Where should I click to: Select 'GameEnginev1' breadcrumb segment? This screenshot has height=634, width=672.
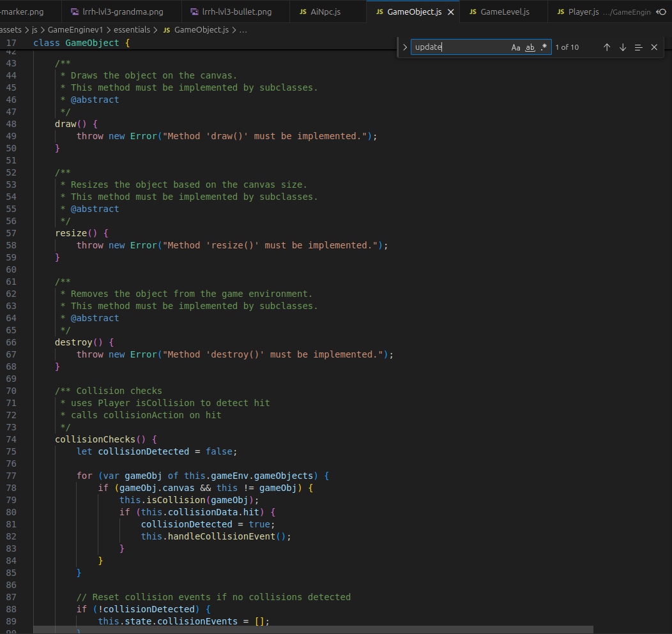pos(75,29)
